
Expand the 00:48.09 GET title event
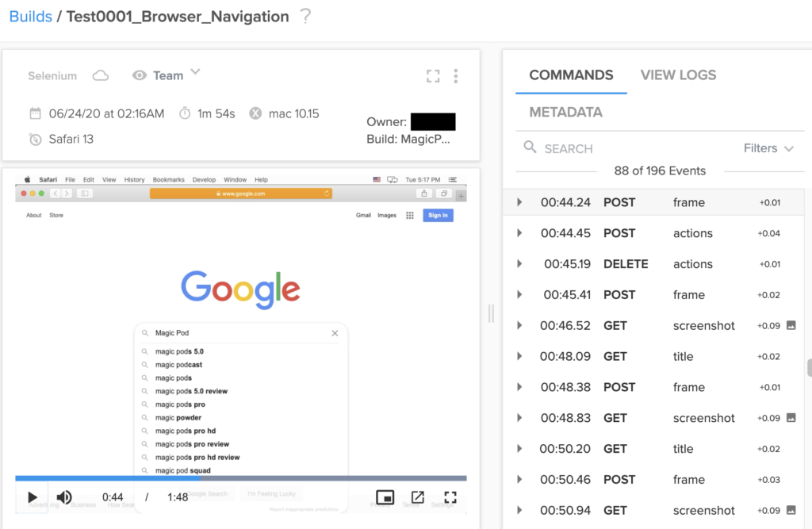pyautogui.click(x=519, y=356)
